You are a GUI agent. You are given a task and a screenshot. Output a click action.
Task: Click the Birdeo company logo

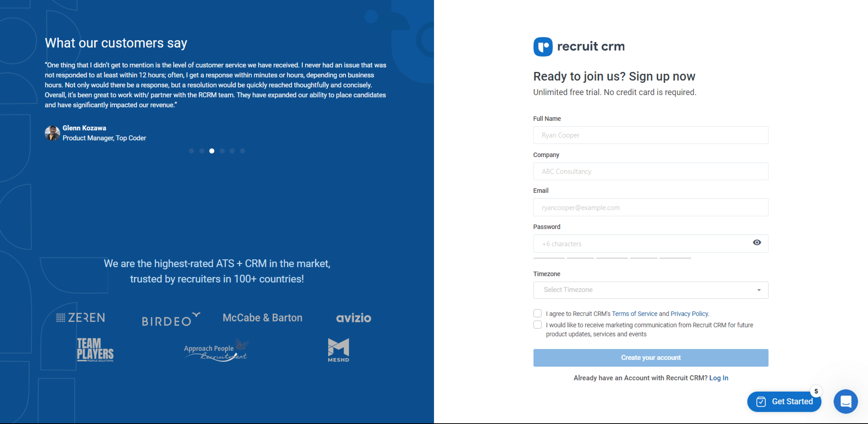point(170,319)
